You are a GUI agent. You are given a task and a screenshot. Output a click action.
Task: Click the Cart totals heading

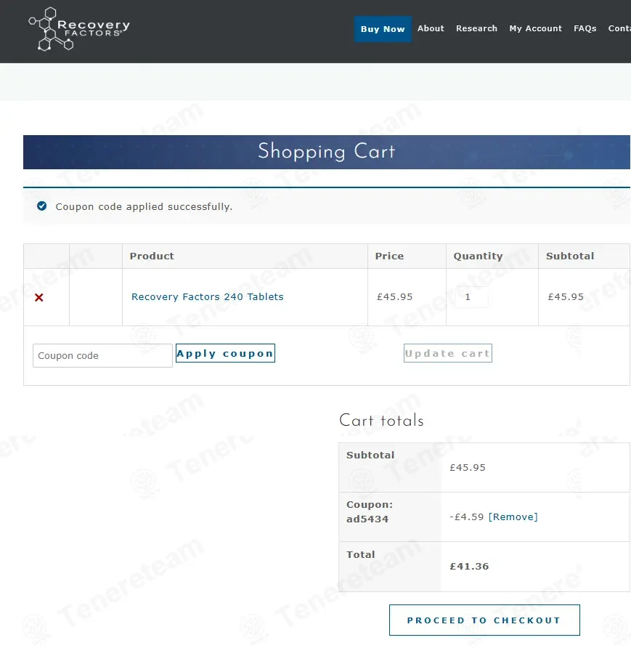coord(381,420)
